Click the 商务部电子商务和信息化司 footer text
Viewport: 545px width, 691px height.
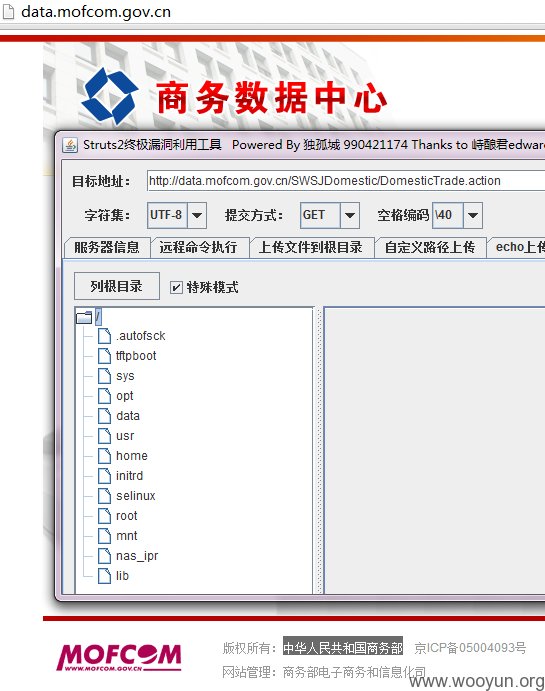[x=354, y=672]
